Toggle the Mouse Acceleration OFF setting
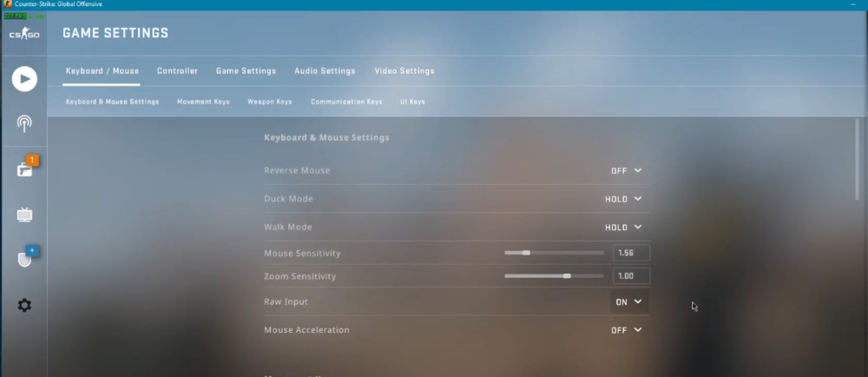Image resolution: width=868 pixels, height=377 pixels. pos(626,330)
